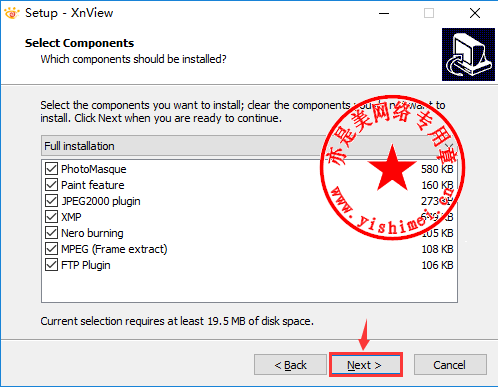Click the XnView setup icon in title bar
This screenshot has width=498, height=387.
click(x=12, y=13)
